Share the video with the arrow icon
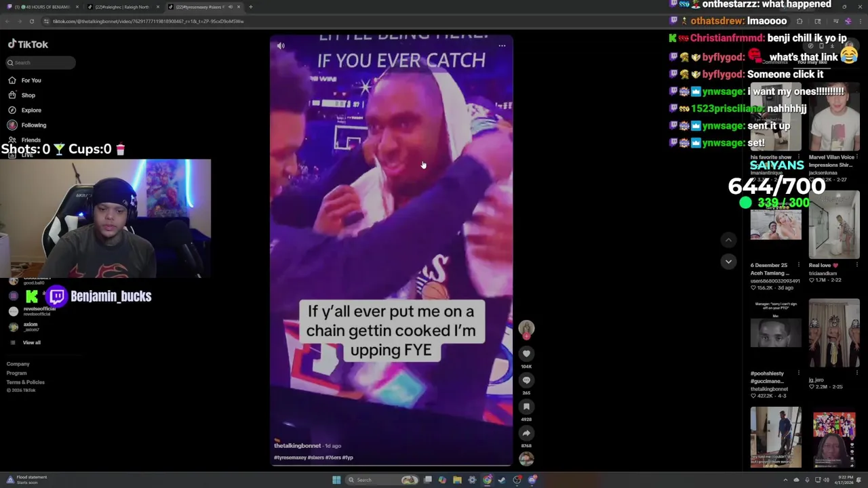Screen dimensions: 868x488 point(526,433)
